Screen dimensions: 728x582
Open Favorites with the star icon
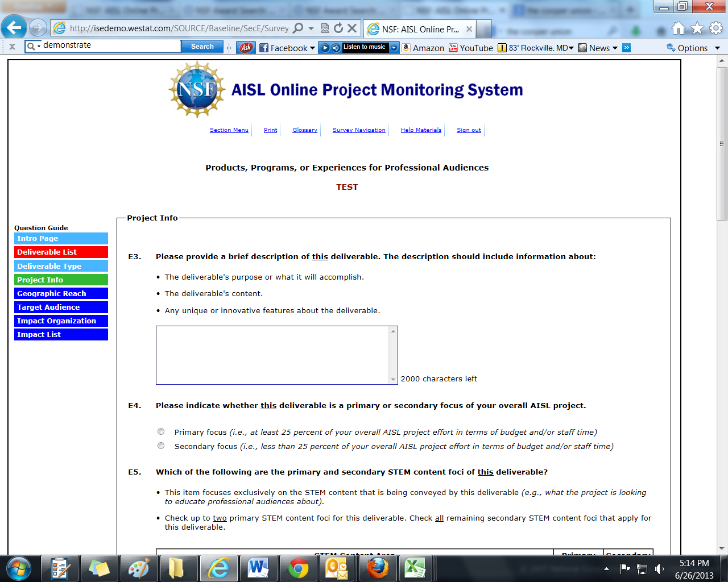(x=697, y=28)
